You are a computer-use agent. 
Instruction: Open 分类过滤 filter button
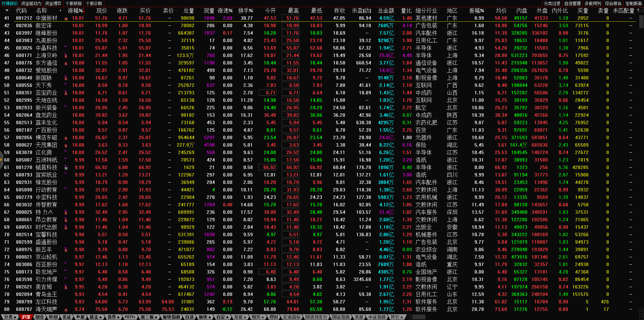[x=552, y=3]
